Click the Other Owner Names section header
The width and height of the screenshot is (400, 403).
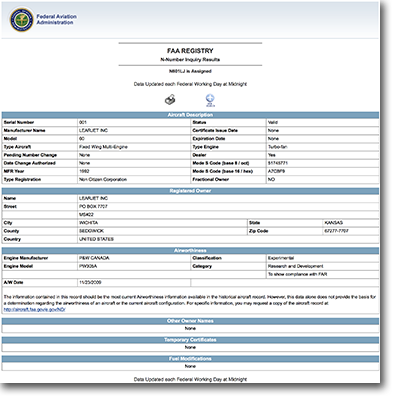[x=190, y=321]
